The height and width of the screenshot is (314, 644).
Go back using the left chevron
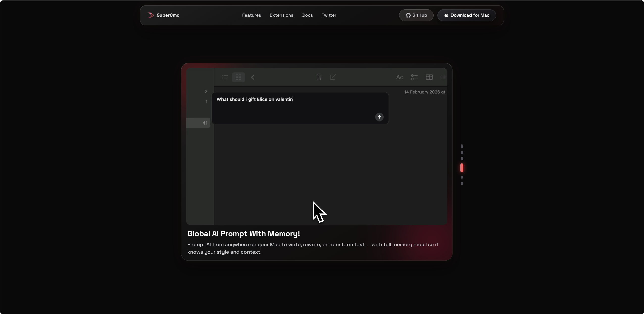pos(253,77)
